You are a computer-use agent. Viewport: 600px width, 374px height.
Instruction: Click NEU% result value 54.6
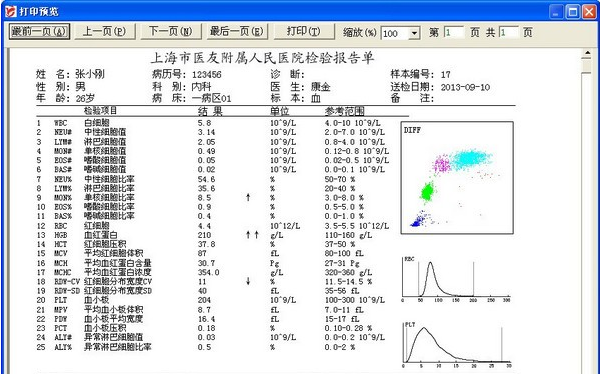[206, 179]
